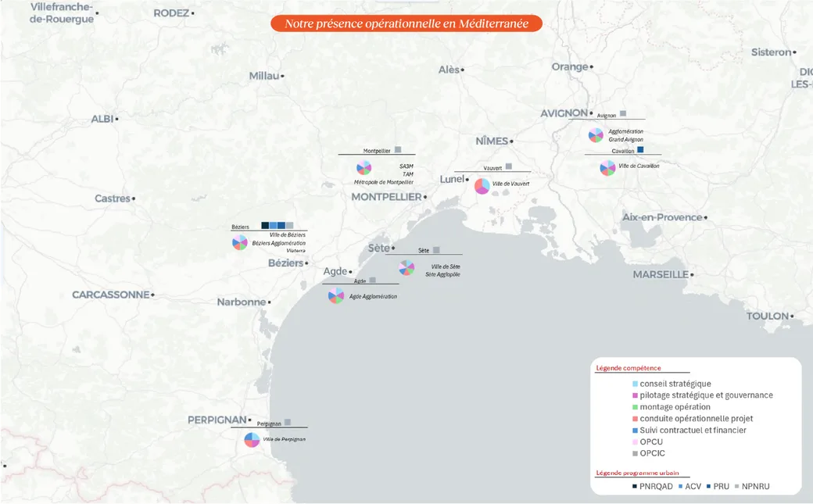
Task: Click the Narbonne city label on map
Action: (241, 302)
